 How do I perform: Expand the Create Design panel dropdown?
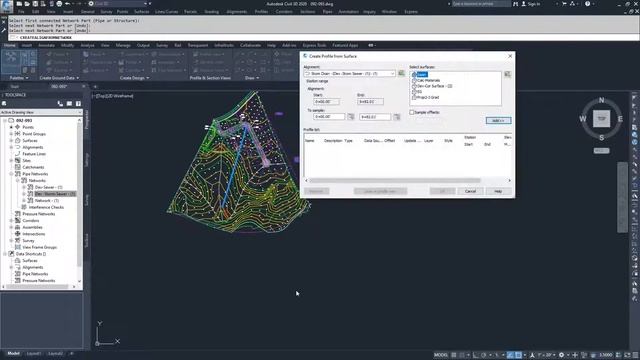[148, 78]
